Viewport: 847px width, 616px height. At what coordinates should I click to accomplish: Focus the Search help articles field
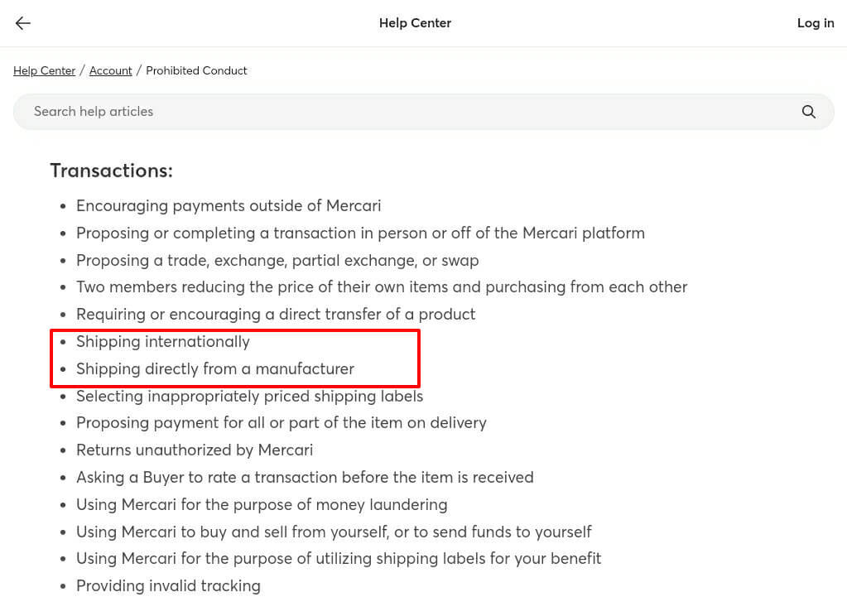point(424,111)
